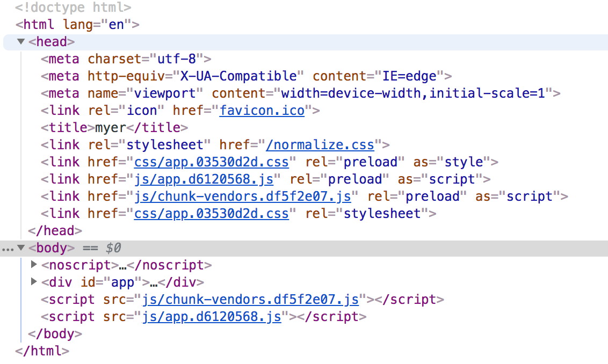Expand the noscript element
Image resolution: width=608 pixels, height=364 pixels.
coord(34,264)
